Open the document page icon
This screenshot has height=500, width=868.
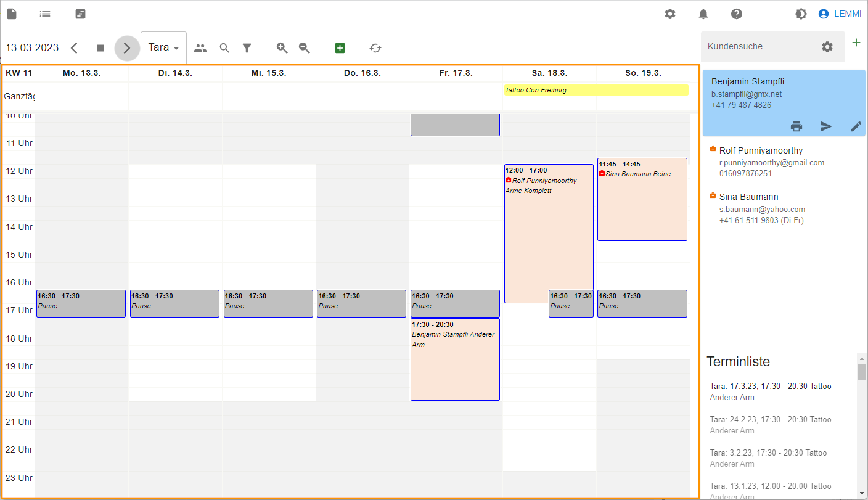12,14
